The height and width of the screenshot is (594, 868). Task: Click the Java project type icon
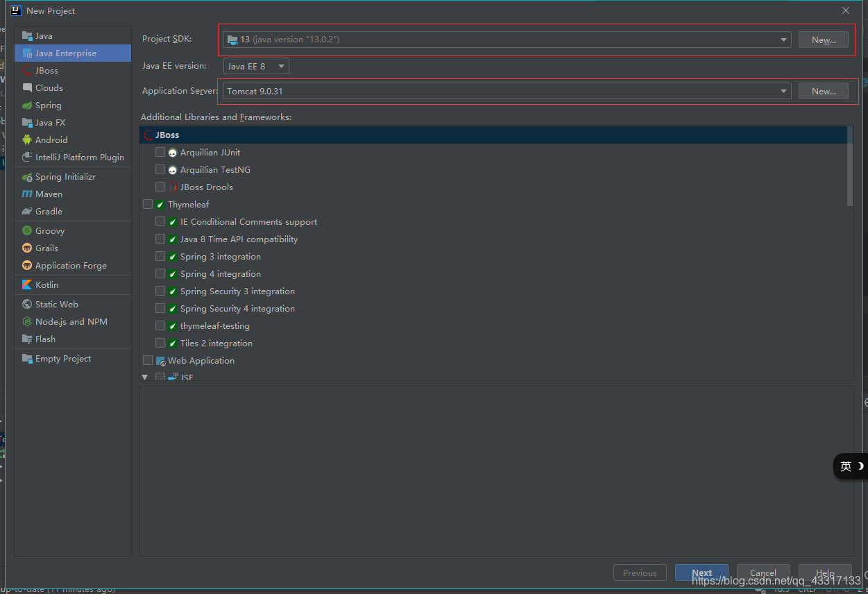[27, 36]
